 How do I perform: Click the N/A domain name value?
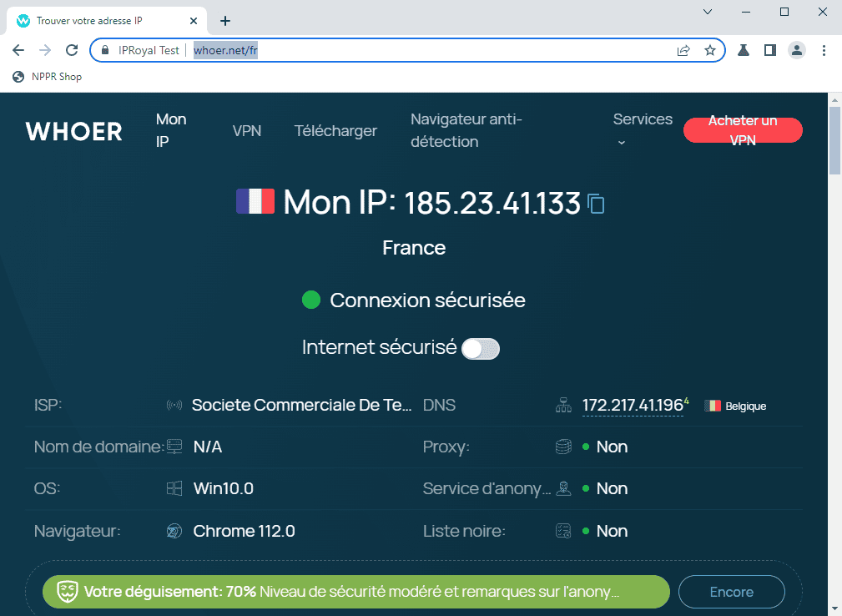[208, 447]
